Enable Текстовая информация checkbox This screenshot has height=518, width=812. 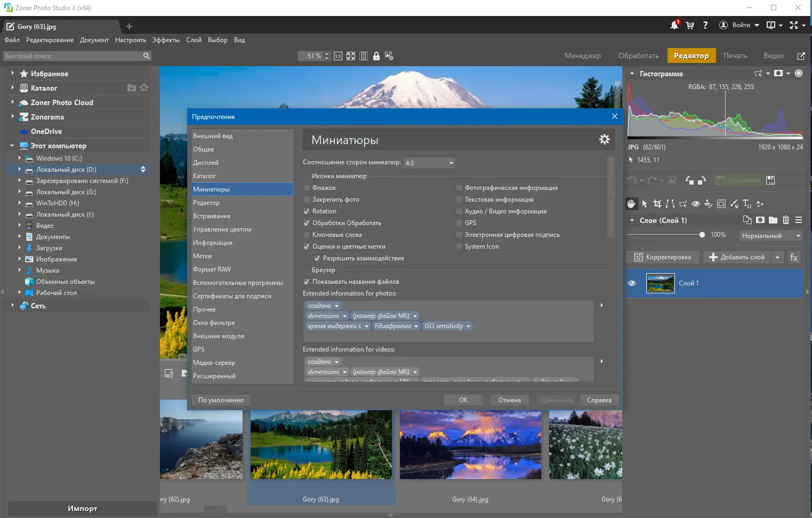pyautogui.click(x=459, y=200)
